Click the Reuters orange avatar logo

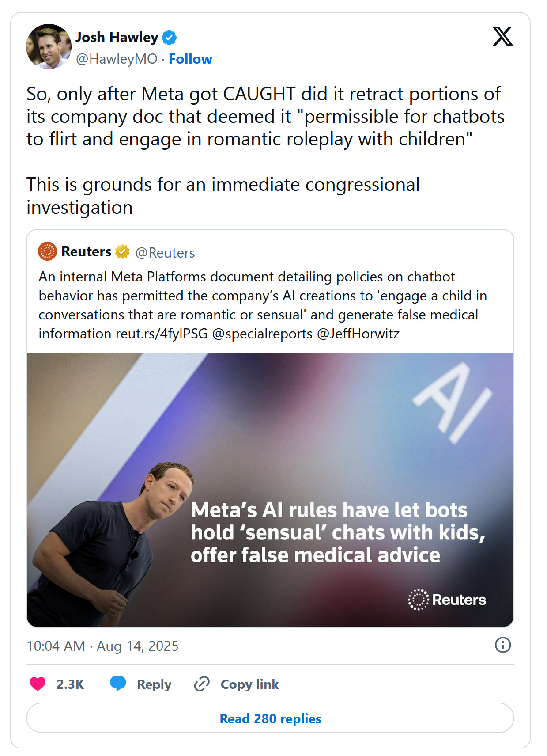point(47,251)
